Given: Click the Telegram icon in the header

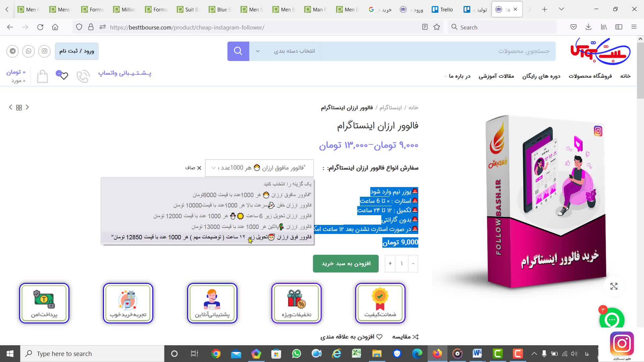Looking at the screenshot, I should coord(13,51).
